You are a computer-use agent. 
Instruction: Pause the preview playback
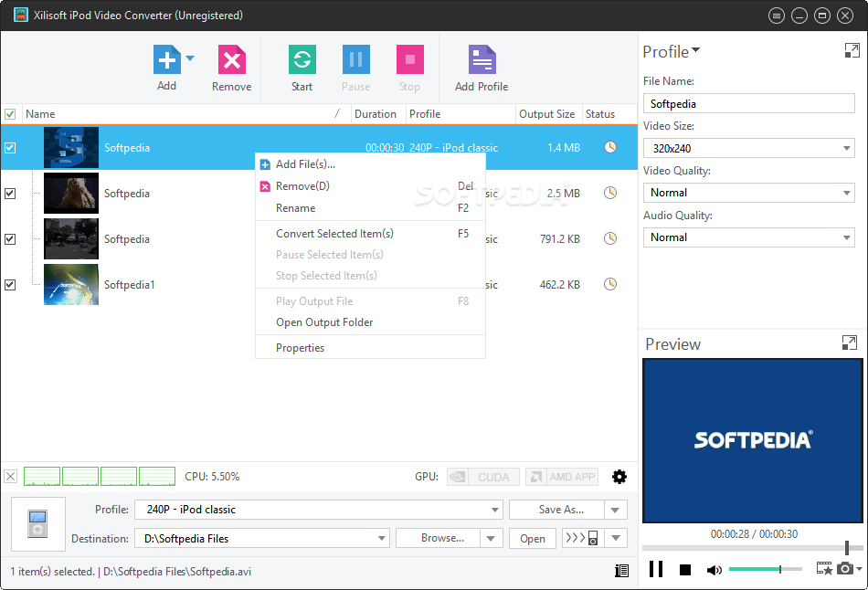[656, 569]
